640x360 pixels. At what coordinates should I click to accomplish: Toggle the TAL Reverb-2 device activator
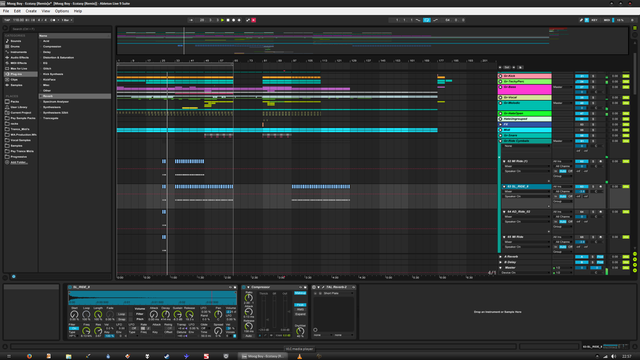[x=314, y=287]
